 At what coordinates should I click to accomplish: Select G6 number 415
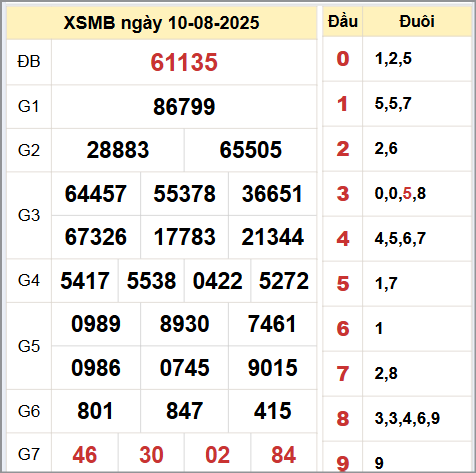tap(272, 411)
